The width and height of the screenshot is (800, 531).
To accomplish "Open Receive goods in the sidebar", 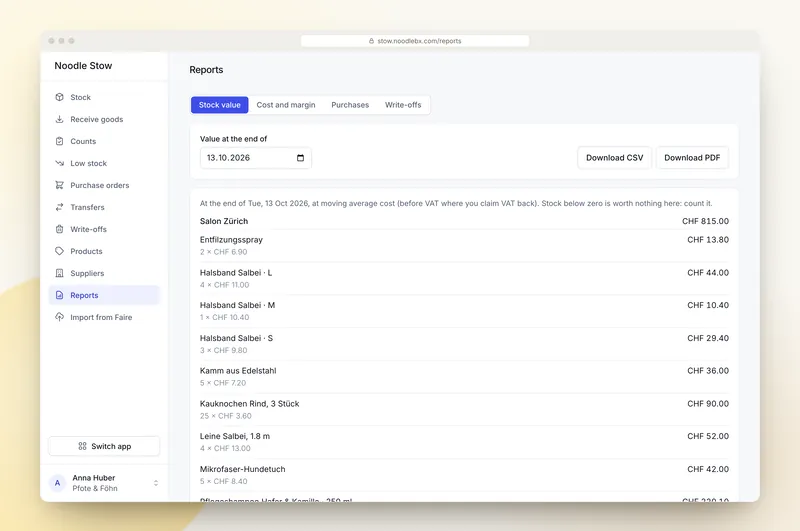I will (104, 119).
